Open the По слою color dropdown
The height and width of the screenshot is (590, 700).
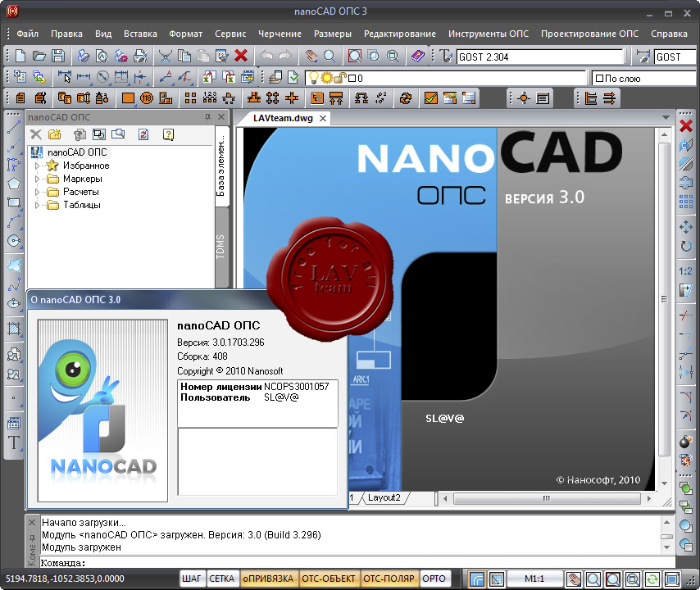[645, 79]
